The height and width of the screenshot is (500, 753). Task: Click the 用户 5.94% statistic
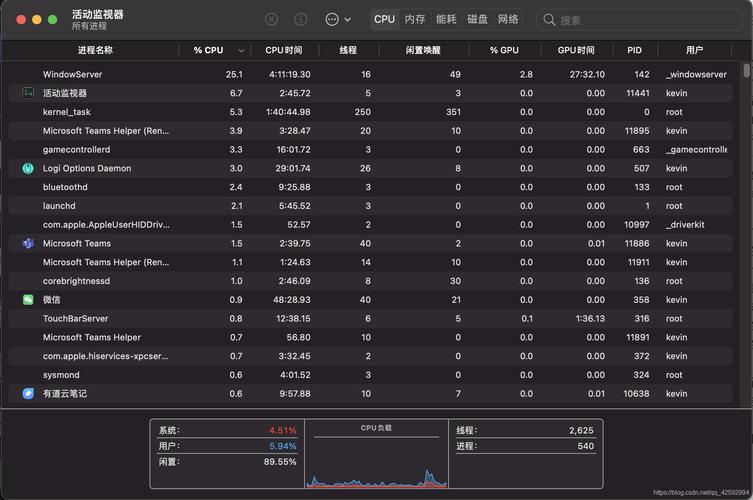tap(228, 446)
